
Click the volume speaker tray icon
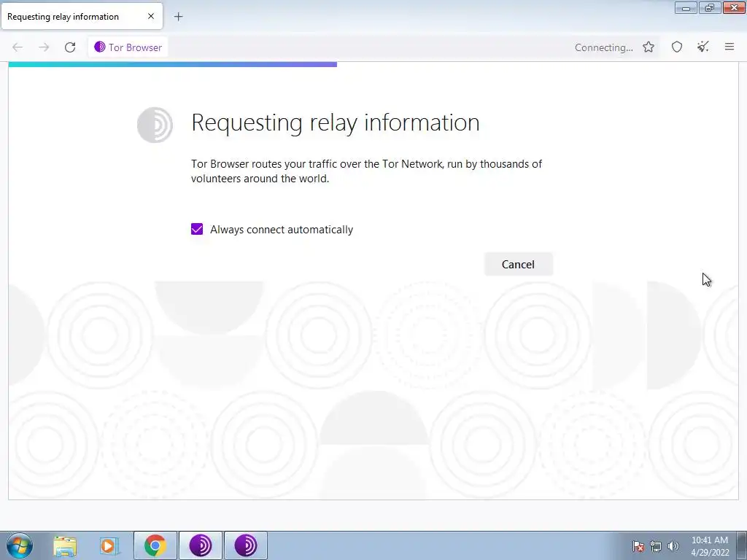(x=673, y=545)
